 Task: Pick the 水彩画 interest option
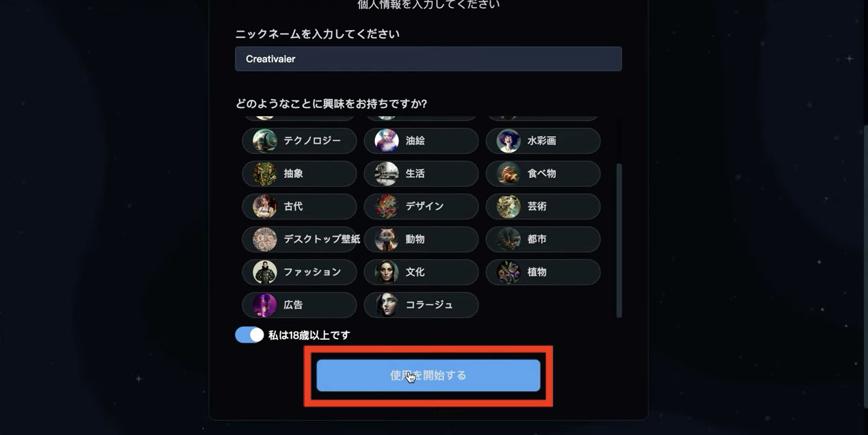(x=543, y=141)
